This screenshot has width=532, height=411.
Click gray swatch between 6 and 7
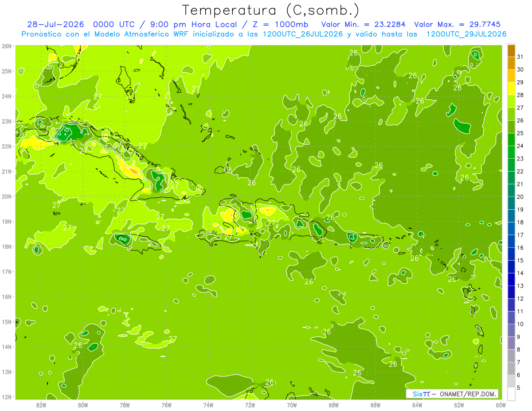click(x=511, y=368)
